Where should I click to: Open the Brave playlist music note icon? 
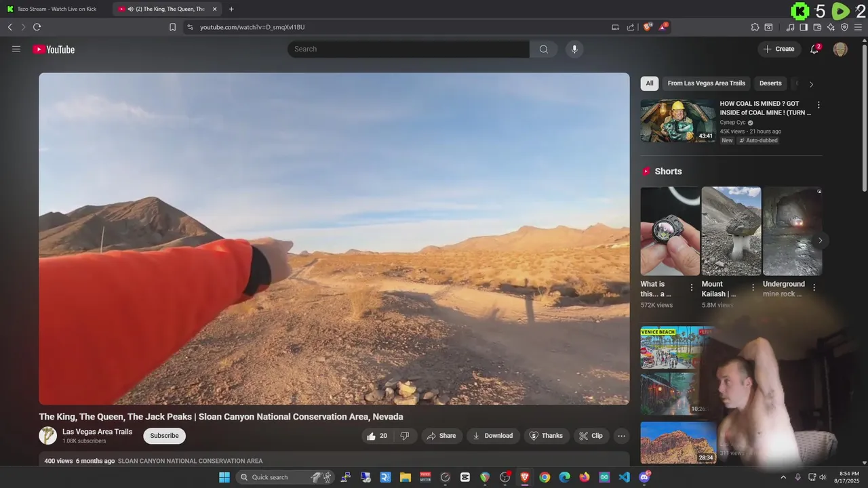[x=790, y=27]
